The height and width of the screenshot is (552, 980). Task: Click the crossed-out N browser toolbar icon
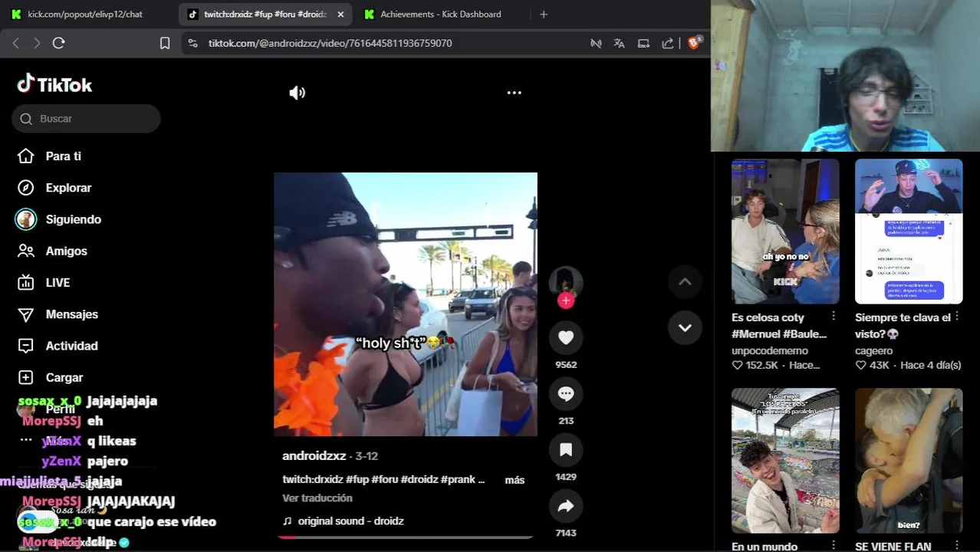point(596,43)
